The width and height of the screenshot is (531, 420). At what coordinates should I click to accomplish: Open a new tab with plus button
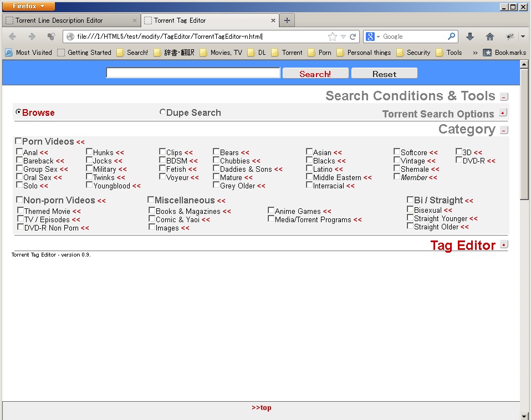287,21
